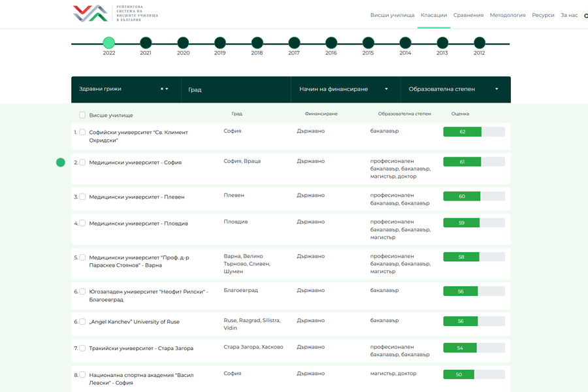
Task: Click the score bar showing 59
Action: click(474, 223)
